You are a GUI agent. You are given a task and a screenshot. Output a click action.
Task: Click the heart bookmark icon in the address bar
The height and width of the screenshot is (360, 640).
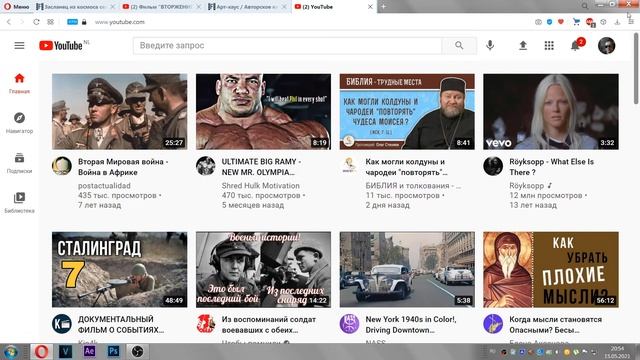pos(561,22)
